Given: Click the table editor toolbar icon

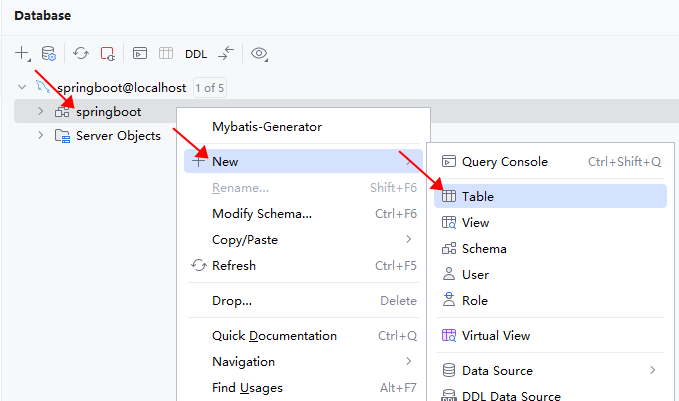Looking at the screenshot, I should (x=167, y=53).
